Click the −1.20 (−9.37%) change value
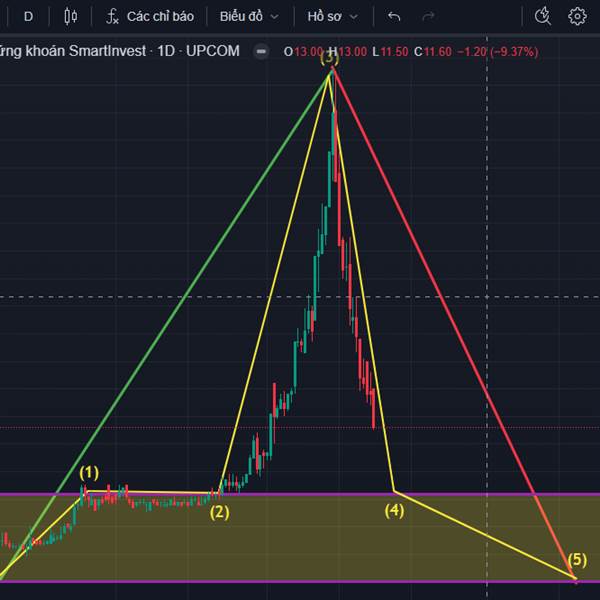 click(x=498, y=52)
